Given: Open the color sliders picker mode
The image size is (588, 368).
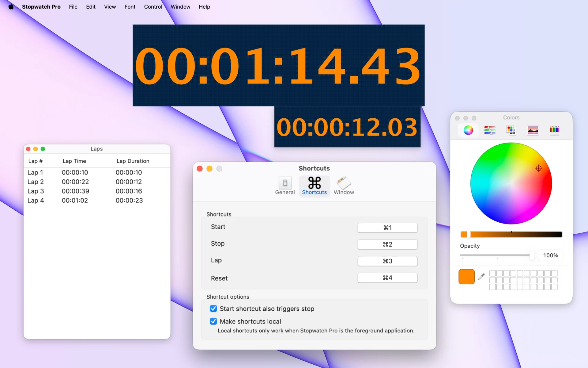Looking at the screenshot, I should [x=490, y=130].
